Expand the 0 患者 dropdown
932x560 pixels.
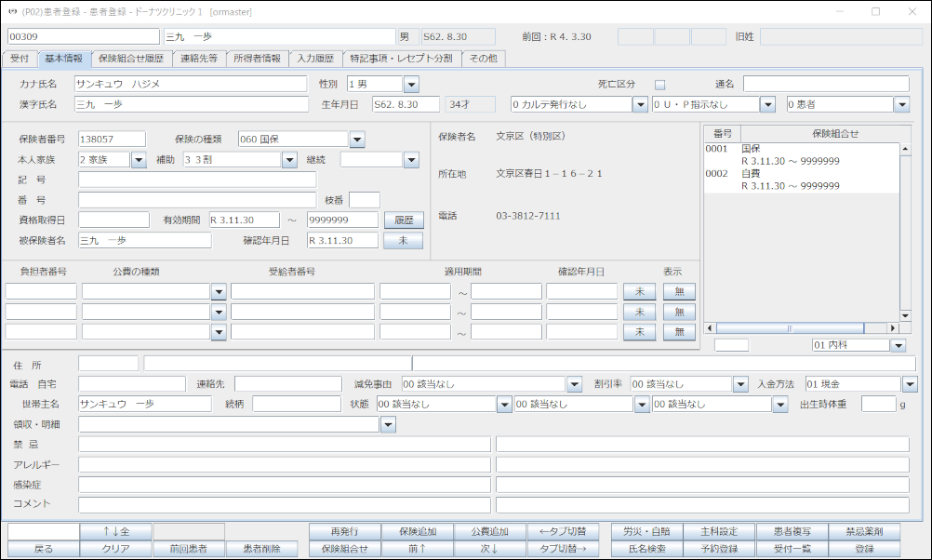coord(902,104)
